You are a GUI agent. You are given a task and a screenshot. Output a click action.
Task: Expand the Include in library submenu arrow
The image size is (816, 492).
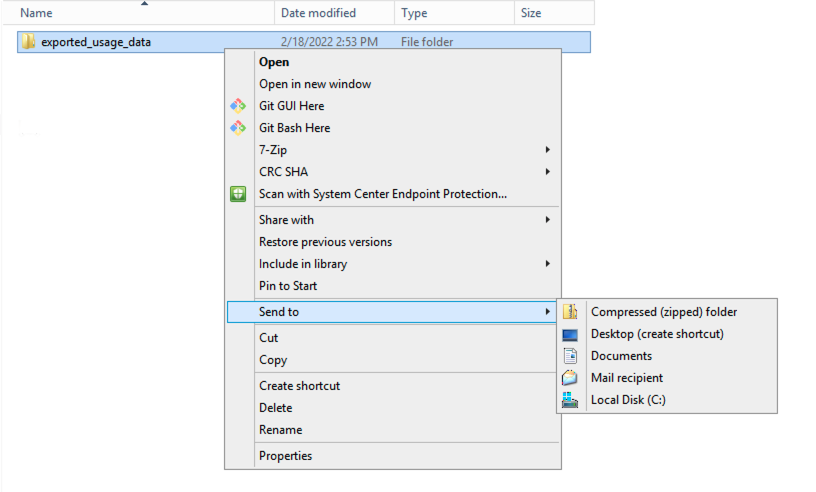pyautogui.click(x=547, y=264)
